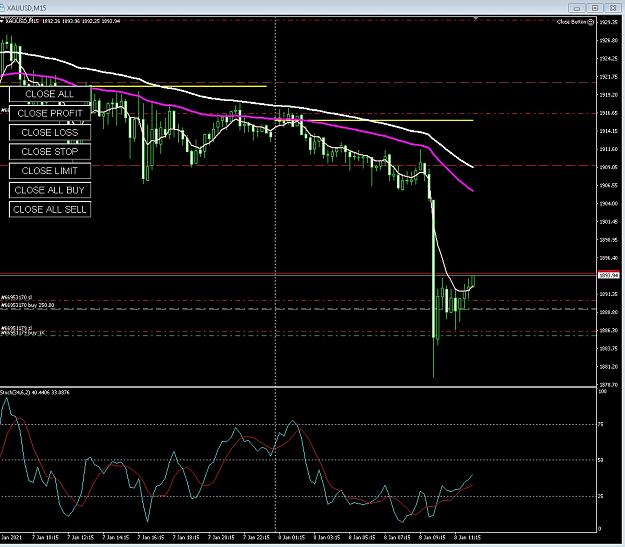Click the stochastic 75 level label

click(x=601, y=425)
